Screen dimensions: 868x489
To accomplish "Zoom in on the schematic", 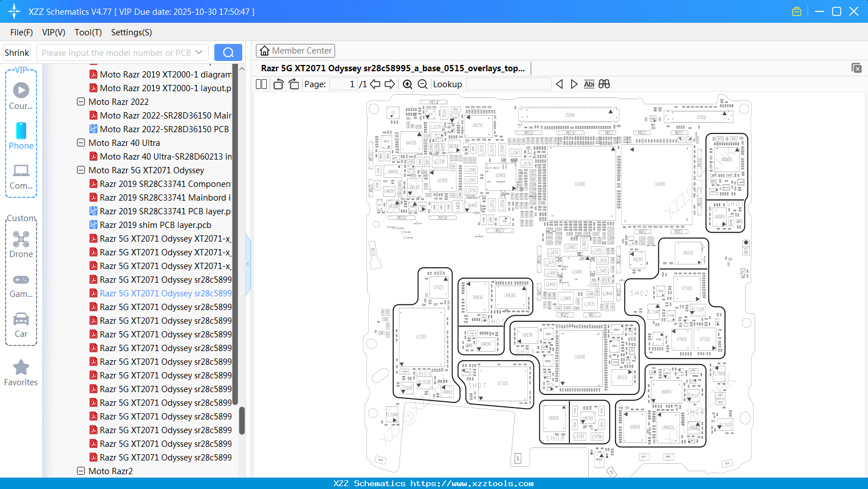I will tap(407, 84).
